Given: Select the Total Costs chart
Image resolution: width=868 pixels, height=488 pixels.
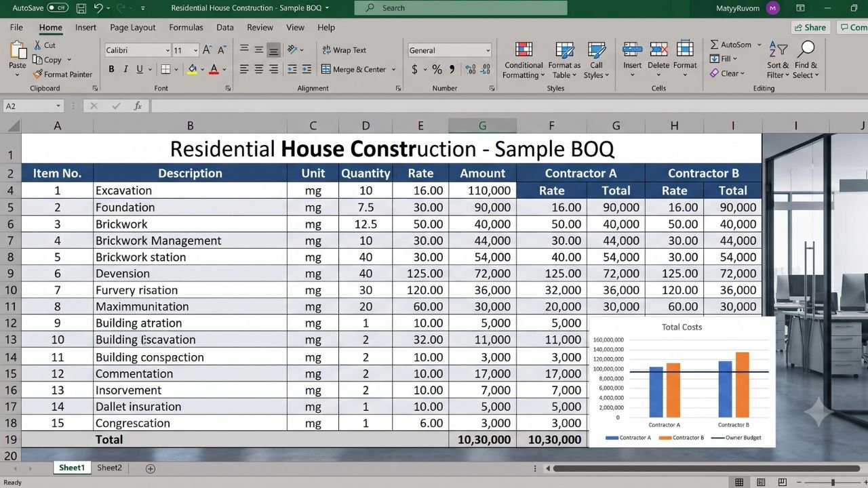Looking at the screenshot, I should coord(682,382).
